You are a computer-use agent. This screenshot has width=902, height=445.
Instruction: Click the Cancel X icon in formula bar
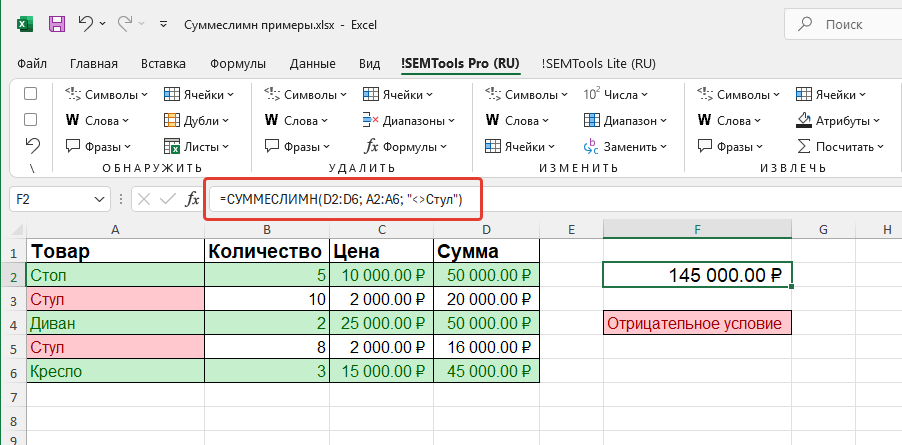(x=144, y=199)
